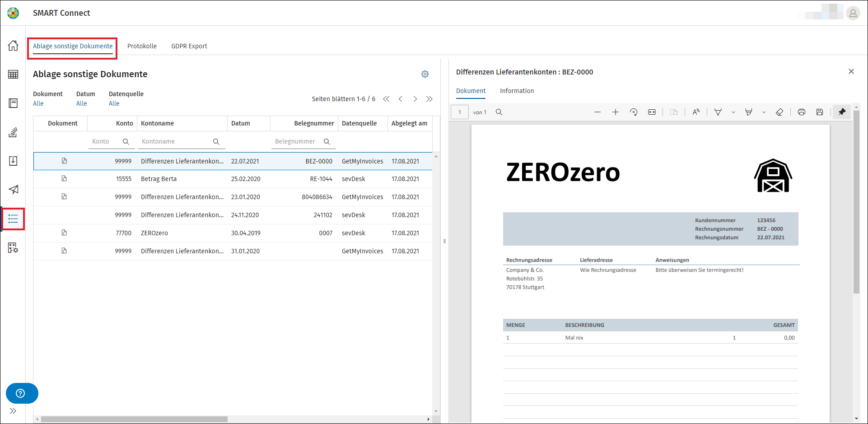Click the stacked documents sidebar icon
Viewport: 868px width, 424px height.
[x=13, y=132]
